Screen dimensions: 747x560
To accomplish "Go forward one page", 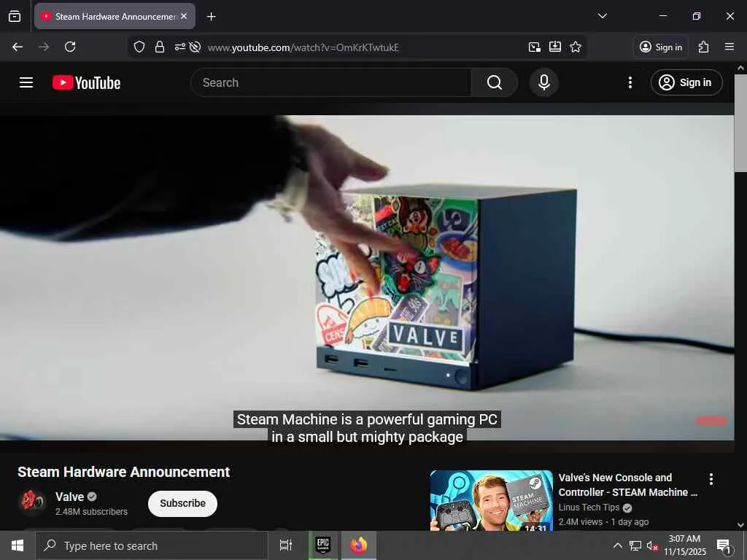I will (44, 47).
